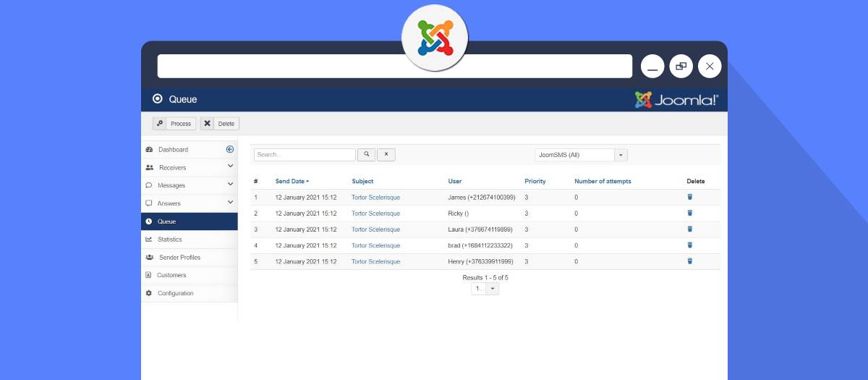868x380 pixels.
Task: Click the browser address bar
Action: click(x=395, y=66)
